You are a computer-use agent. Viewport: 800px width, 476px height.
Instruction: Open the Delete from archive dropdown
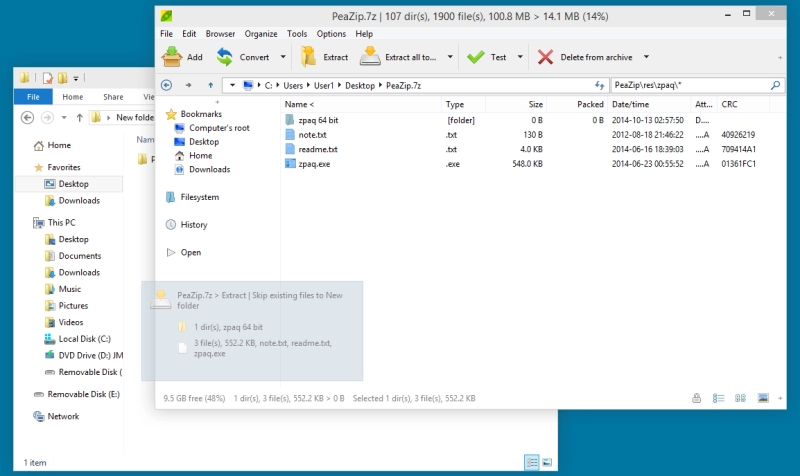pyautogui.click(x=646, y=57)
